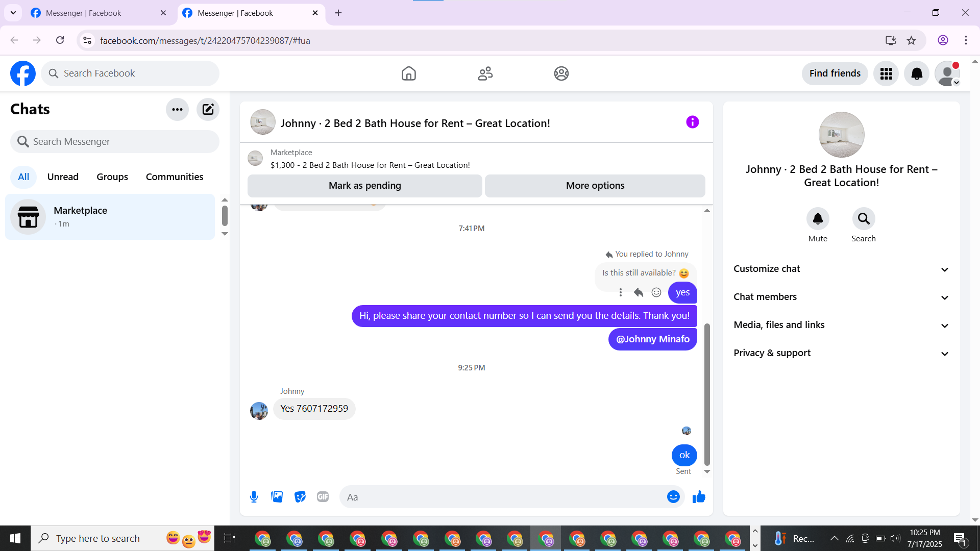The height and width of the screenshot is (551, 980).
Task: Open the Facebook Home icon
Action: coord(409,73)
